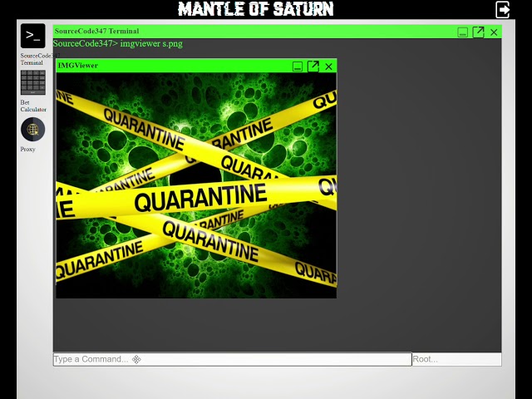Click the Bet Calculator label text
Viewport: 532px width, 399px height.
coord(33,106)
